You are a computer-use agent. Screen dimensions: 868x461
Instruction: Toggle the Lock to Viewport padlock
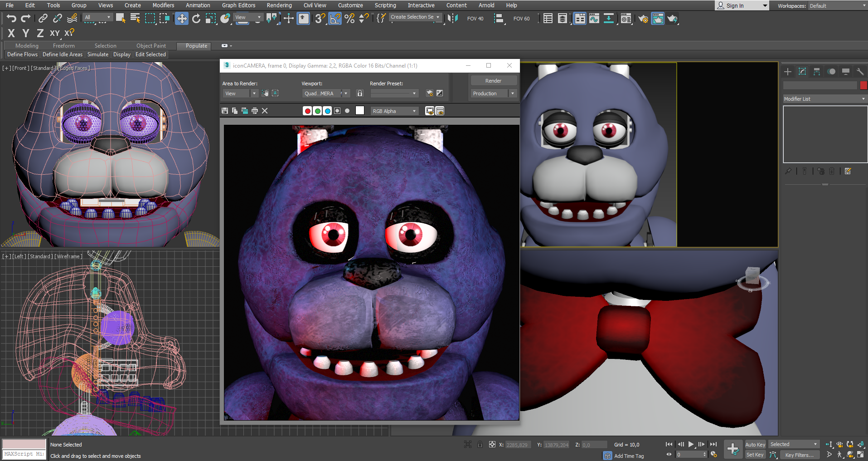pyautogui.click(x=360, y=93)
